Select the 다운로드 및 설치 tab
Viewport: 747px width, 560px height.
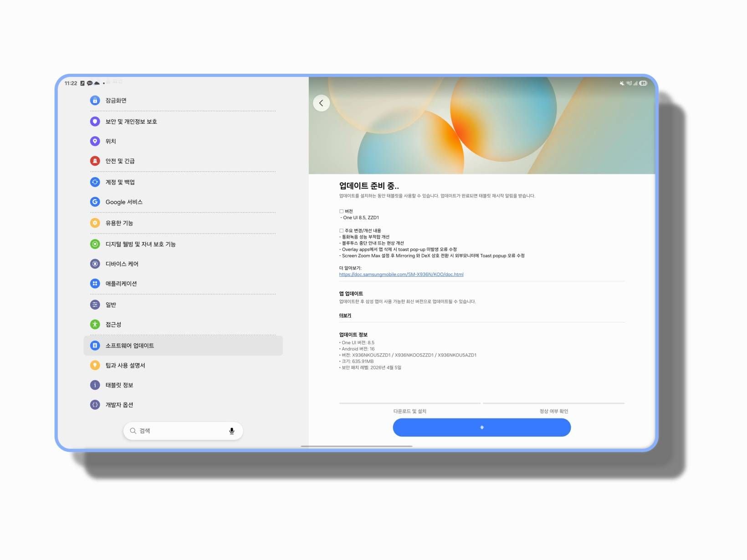(409, 411)
